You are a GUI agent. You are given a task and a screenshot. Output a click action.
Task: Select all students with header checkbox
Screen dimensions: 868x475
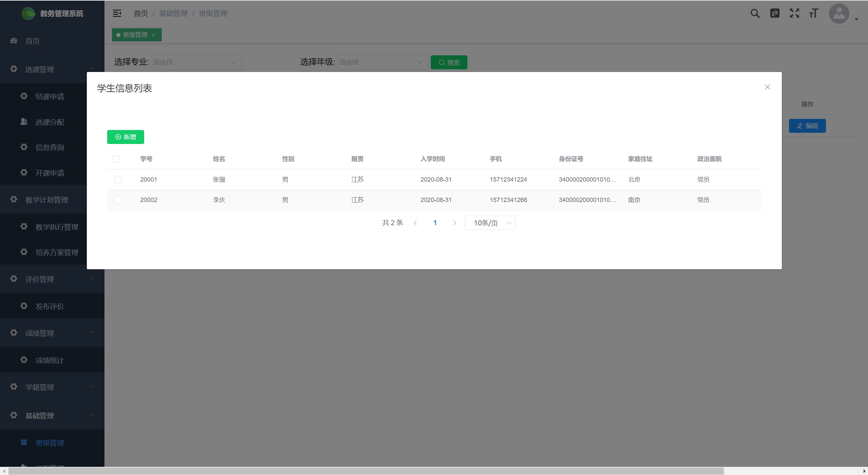[x=116, y=159]
